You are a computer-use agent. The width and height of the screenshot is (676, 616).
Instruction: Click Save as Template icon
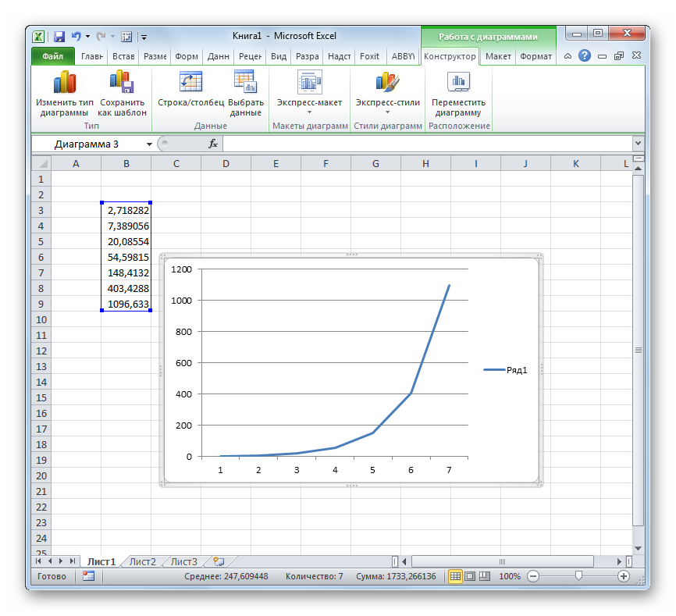122,83
